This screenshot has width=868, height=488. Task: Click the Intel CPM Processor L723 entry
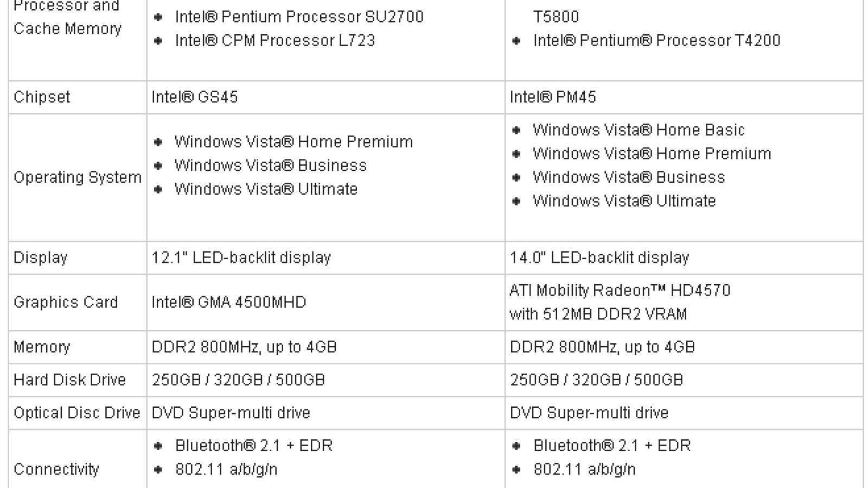(275, 41)
